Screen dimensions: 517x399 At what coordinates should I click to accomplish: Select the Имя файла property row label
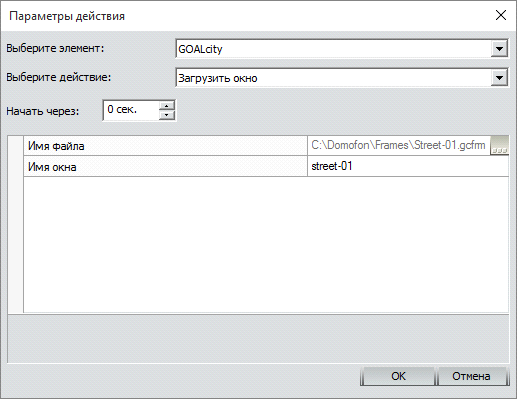pyautogui.click(x=165, y=146)
